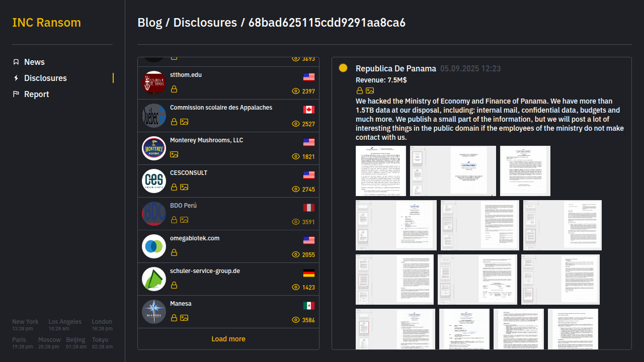Click the stthom.edu logo avatar
Screen dimensions: 644x362
coord(154,83)
